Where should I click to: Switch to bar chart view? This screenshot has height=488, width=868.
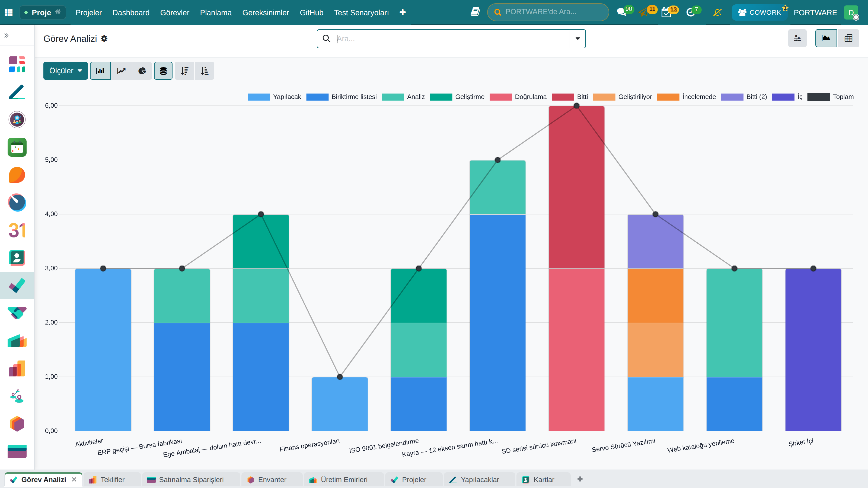(100, 71)
